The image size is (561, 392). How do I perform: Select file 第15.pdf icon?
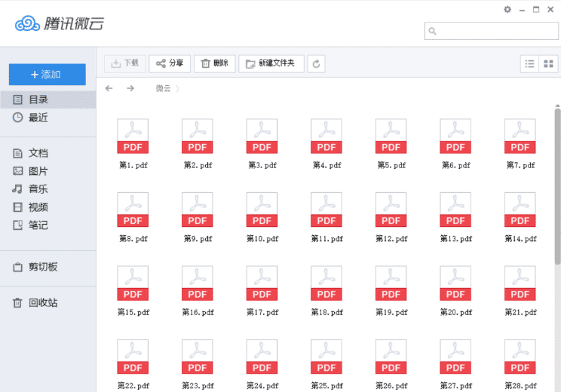point(133,283)
